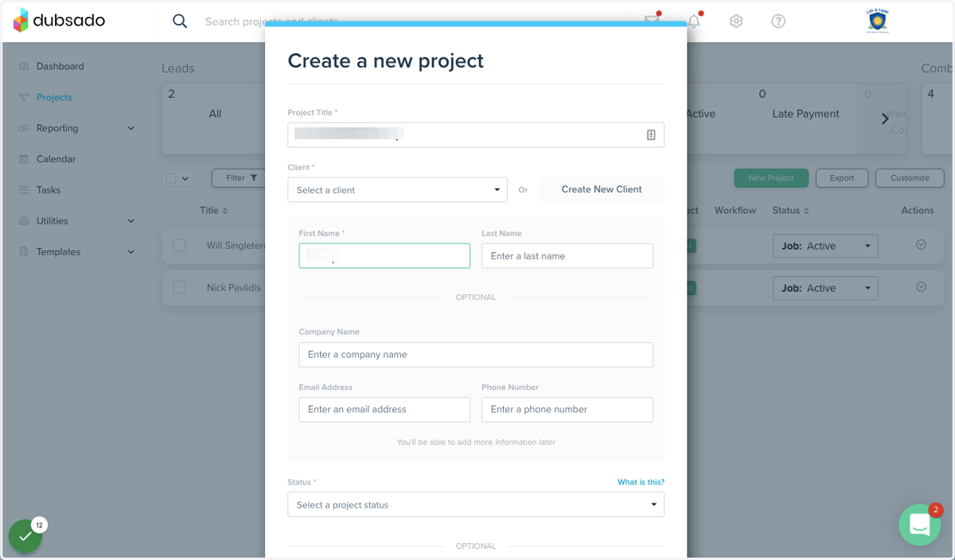This screenshot has width=955, height=560.
Task: Click the search magnifier icon
Action: [180, 21]
